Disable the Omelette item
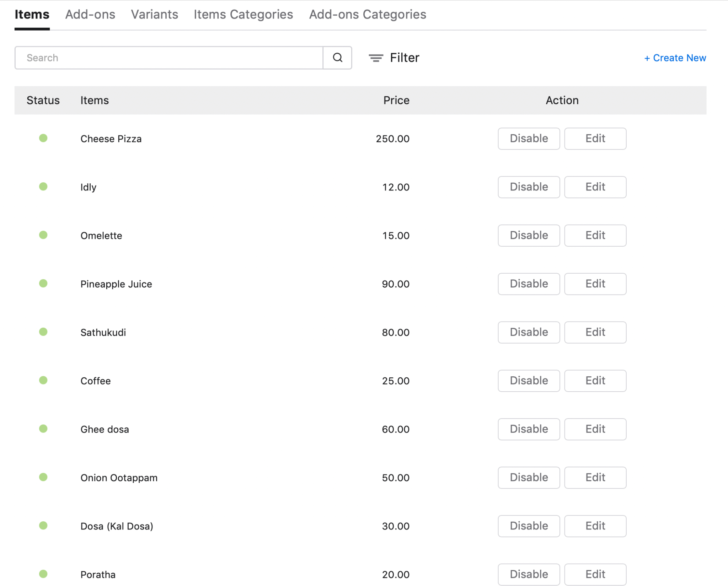The image size is (728, 586). tap(529, 235)
